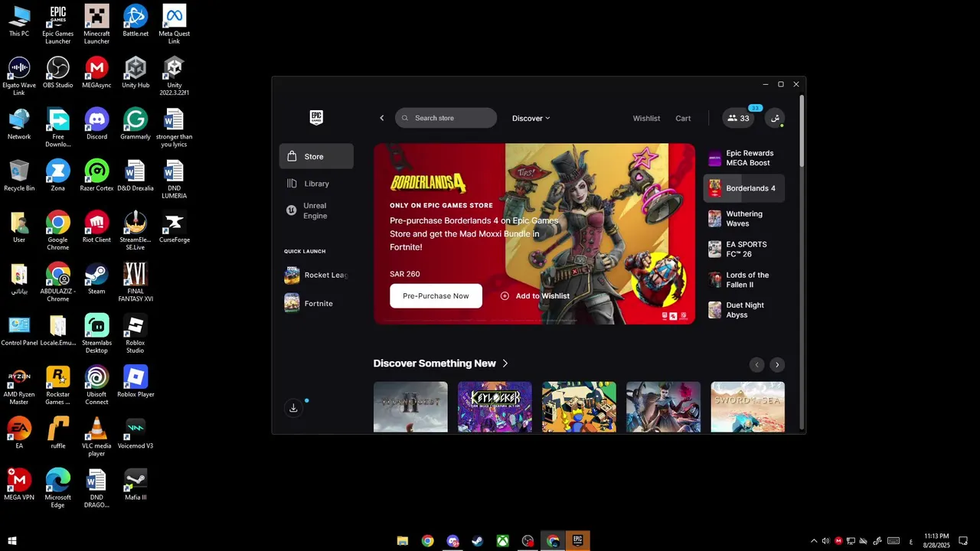980x551 pixels.
Task: Open the Unreal Engine section in the sidebar
Action: (x=316, y=210)
